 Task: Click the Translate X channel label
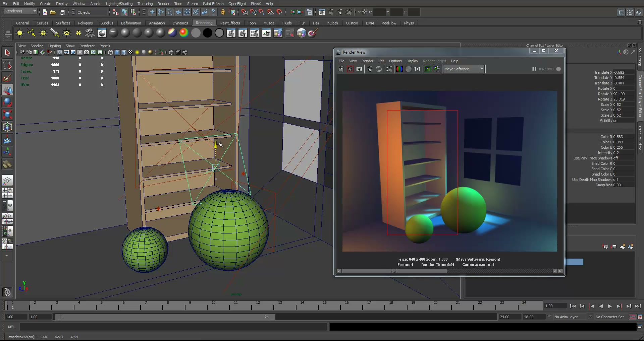pos(603,72)
